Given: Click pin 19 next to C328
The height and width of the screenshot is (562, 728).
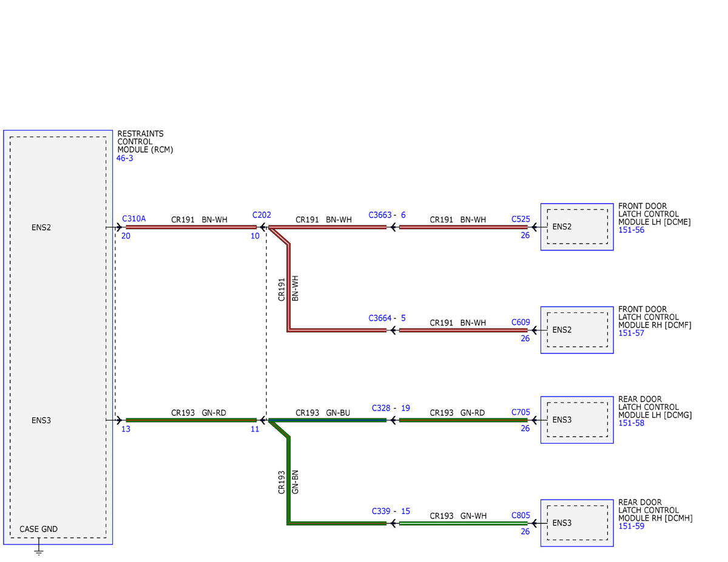Looking at the screenshot, I should coord(405,408).
